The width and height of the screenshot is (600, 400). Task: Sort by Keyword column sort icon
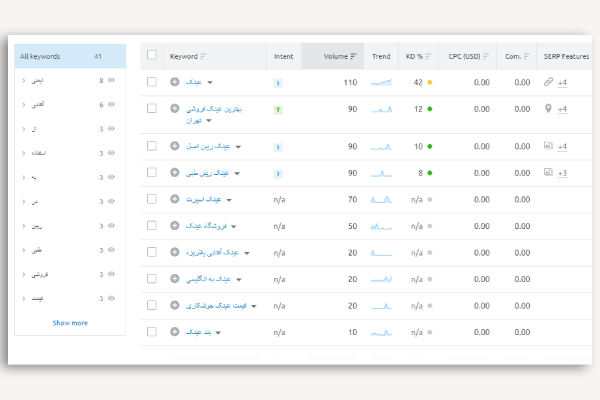pyautogui.click(x=203, y=56)
